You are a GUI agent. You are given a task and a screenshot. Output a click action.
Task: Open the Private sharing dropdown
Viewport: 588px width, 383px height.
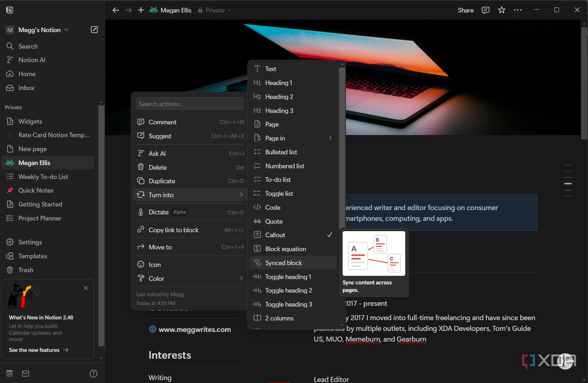215,10
